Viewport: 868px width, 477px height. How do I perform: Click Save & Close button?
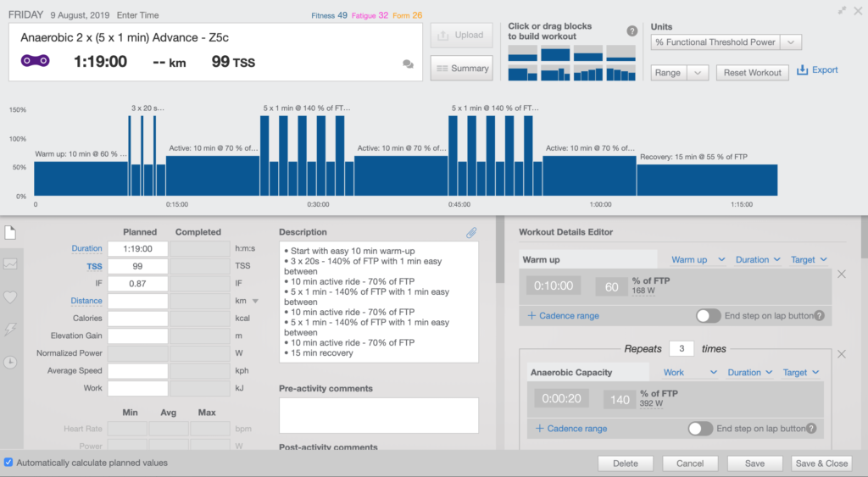[820, 463]
